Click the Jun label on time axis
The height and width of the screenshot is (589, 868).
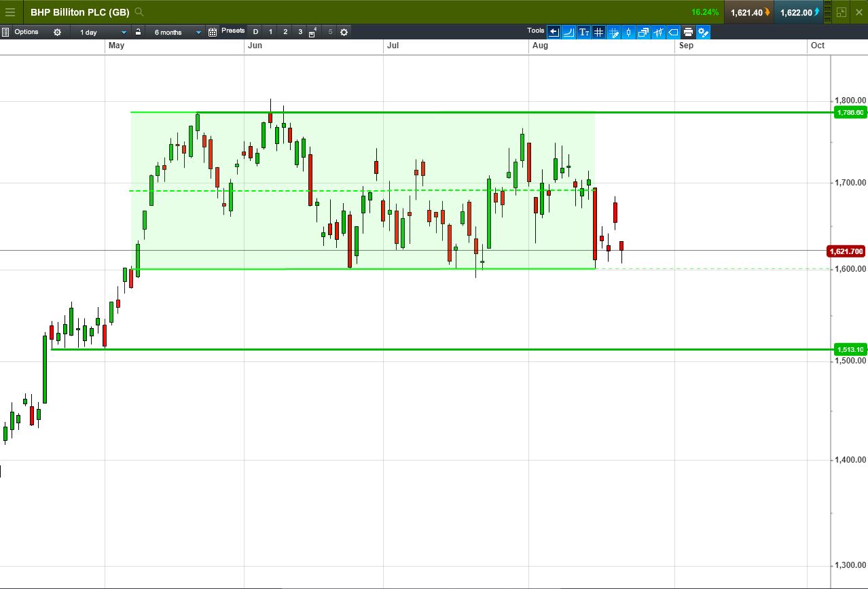pyautogui.click(x=255, y=46)
